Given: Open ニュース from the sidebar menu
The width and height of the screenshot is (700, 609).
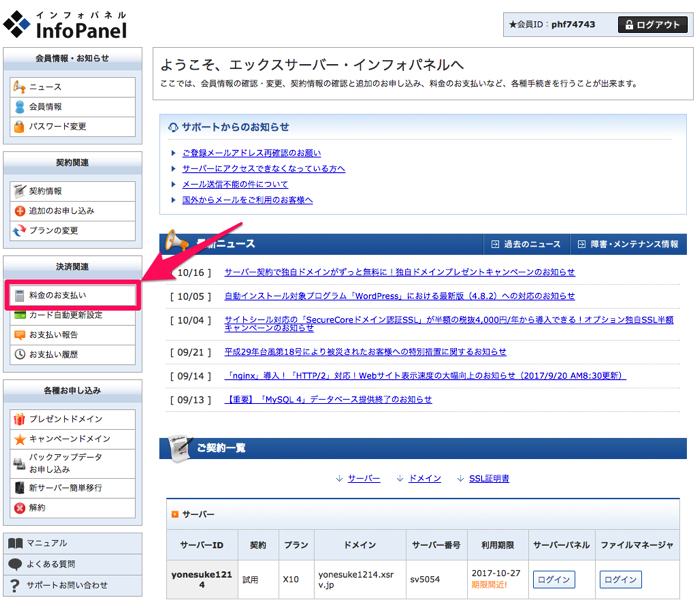Looking at the screenshot, I should click(73, 87).
